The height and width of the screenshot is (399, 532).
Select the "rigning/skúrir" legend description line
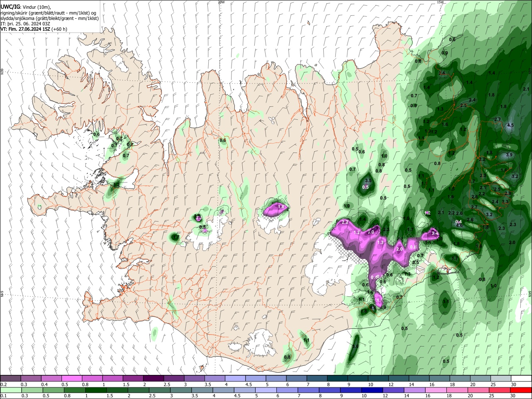tap(49, 13)
